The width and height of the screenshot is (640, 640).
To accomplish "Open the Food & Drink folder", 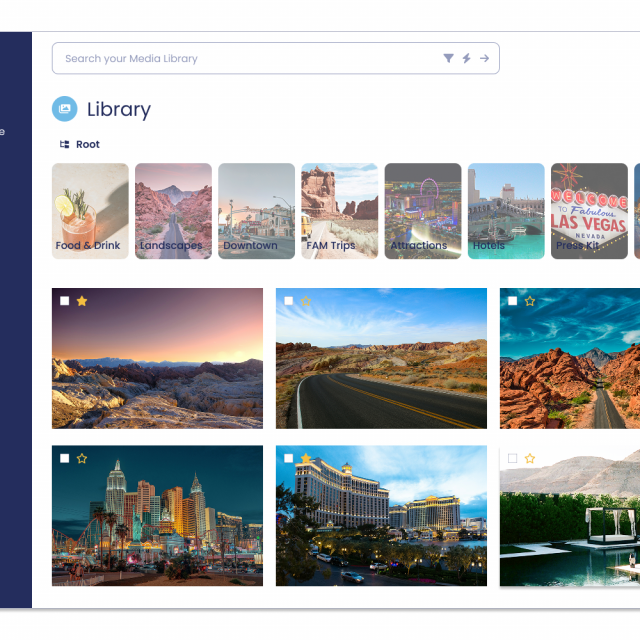I will pos(90,211).
